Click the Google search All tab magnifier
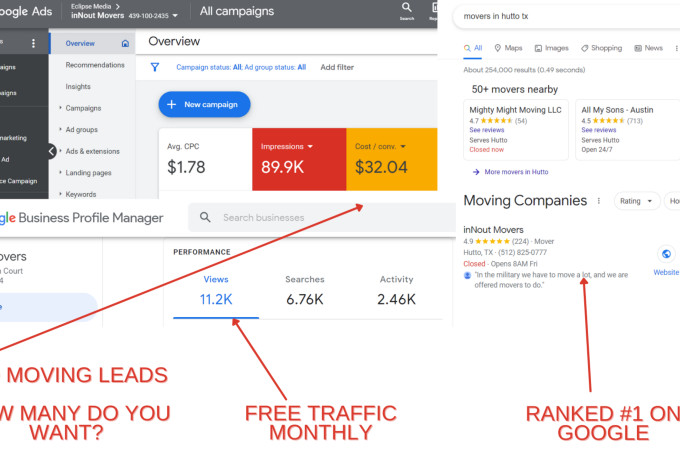This screenshot has width=680, height=459. pos(467,48)
